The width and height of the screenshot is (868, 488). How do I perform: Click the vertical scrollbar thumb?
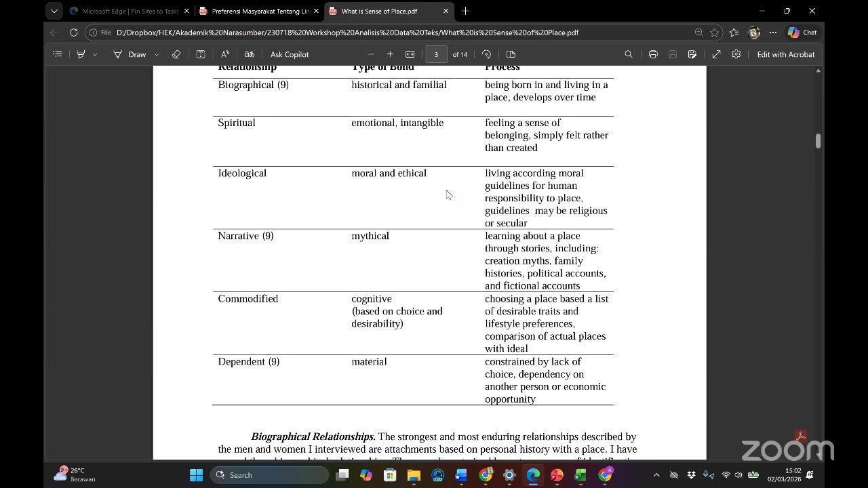(818, 141)
